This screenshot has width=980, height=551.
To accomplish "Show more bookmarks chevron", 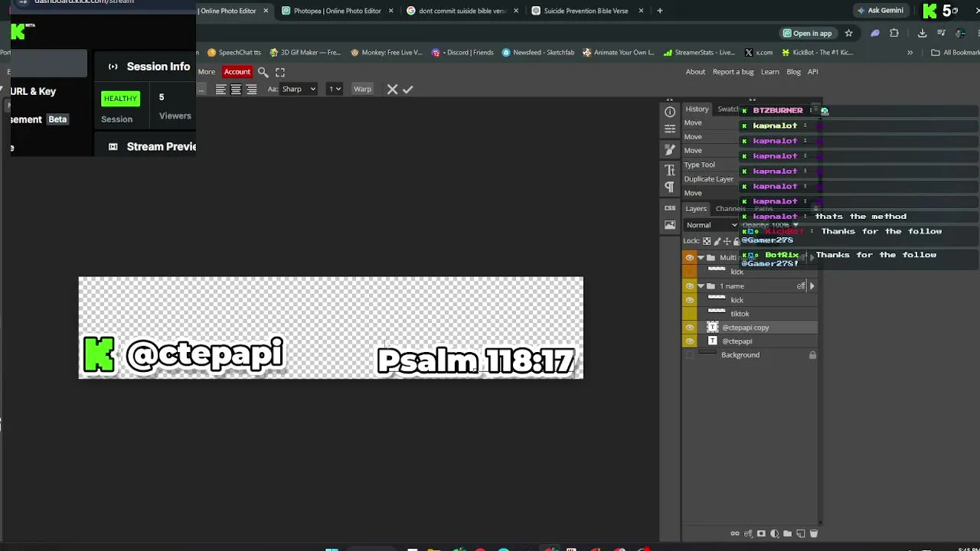I will click(x=910, y=53).
